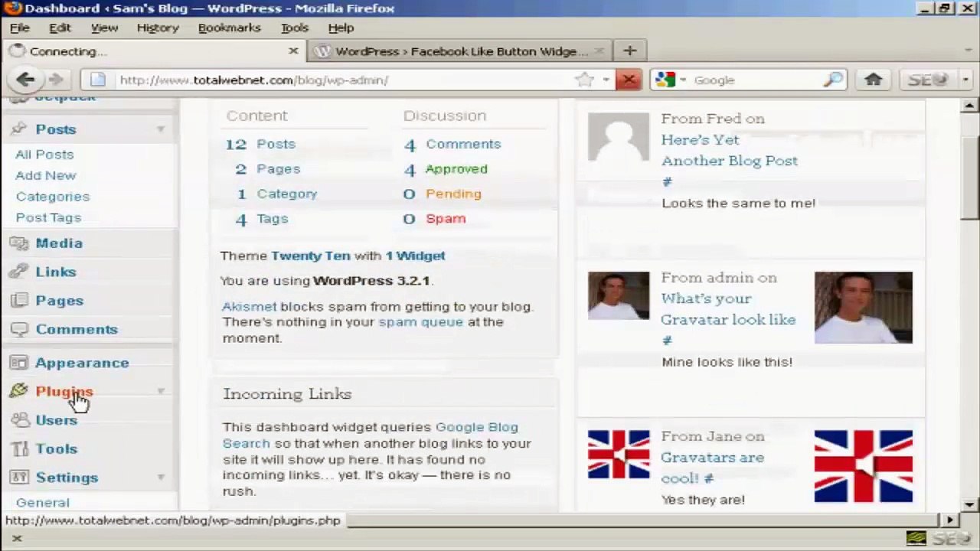Click the Comments bubble icon in sidebar
This screenshot has width=980, height=551.
point(19,329)
